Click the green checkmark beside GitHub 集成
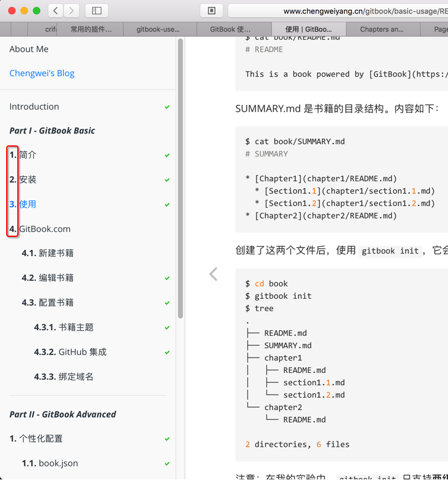This screenshot has height=480, width=448. (167, 353)
